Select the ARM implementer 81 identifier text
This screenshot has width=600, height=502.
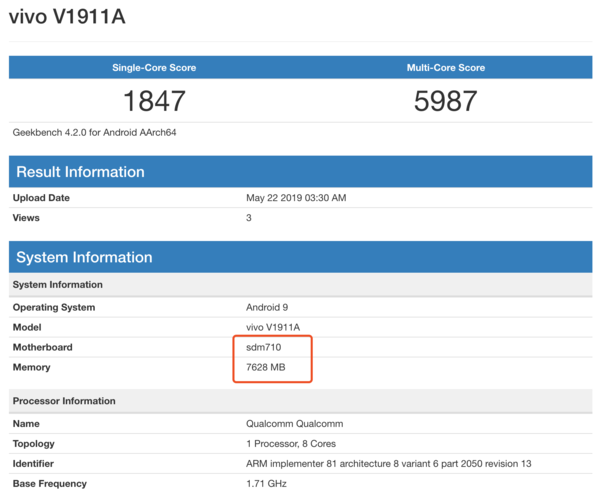pos(389,464)
